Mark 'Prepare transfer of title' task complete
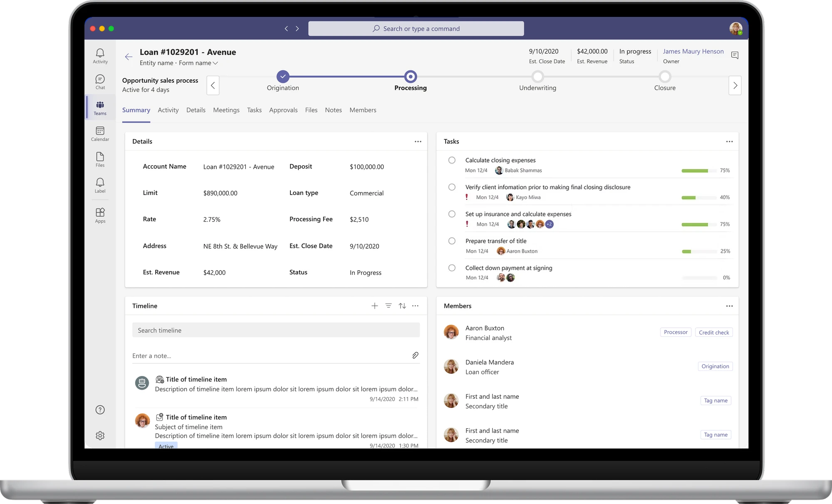 [x=452, y=241]
